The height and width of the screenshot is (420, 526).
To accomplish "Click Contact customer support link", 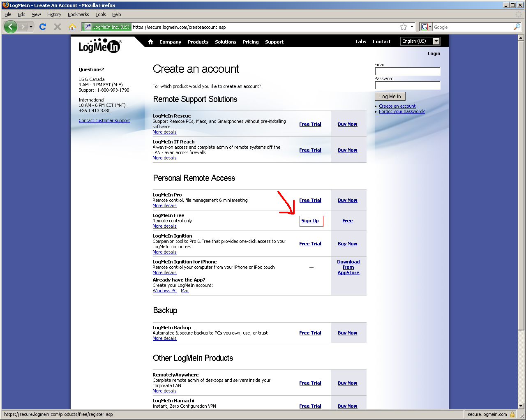I will 104,120.
